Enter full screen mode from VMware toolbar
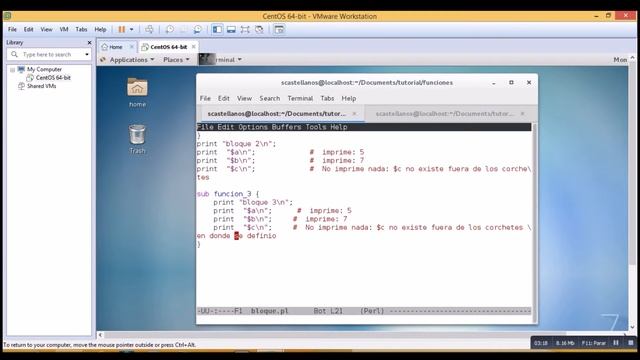Image resolution: width=640 pixels, height=360 pixels. pyautogui.click(x=245, y=29)
